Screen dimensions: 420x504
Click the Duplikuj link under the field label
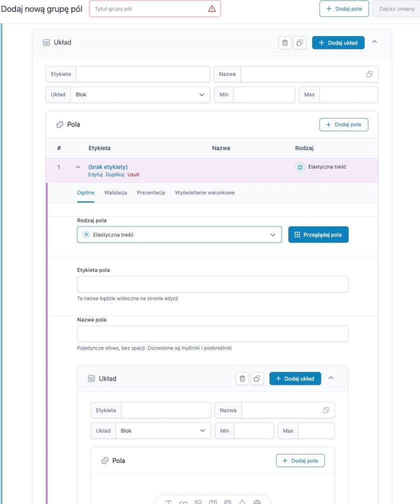[115, 175]
